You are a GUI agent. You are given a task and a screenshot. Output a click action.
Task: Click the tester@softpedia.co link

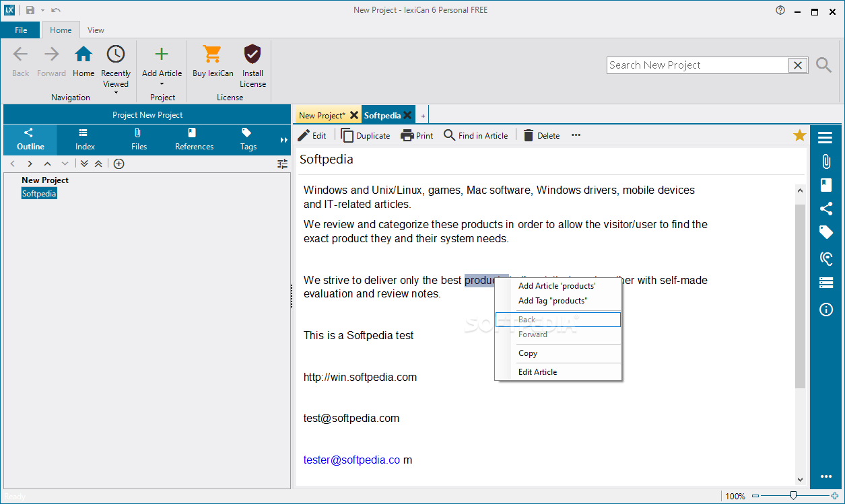[351, 460]
